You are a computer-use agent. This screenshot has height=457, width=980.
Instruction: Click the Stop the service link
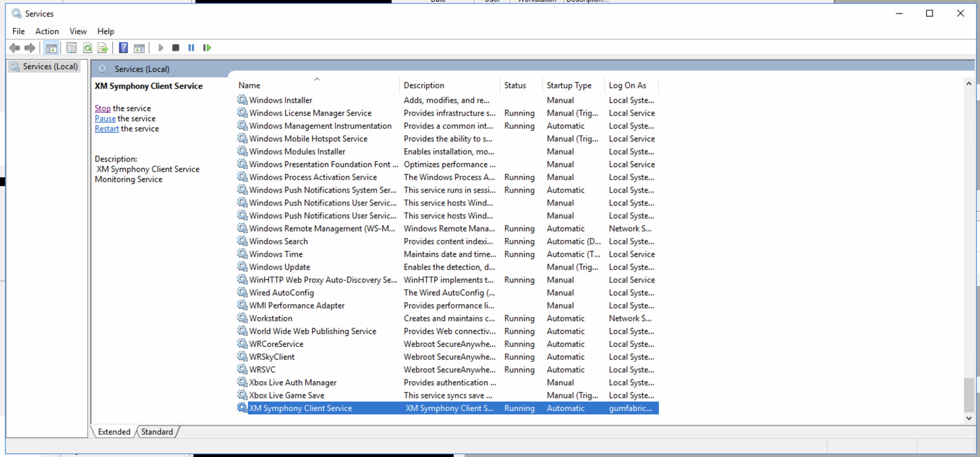point(103,108)
